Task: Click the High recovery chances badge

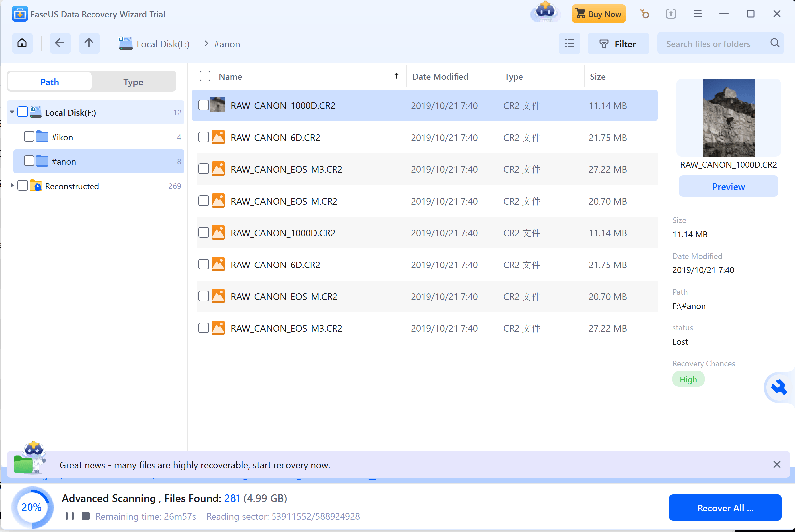Action: (x=688, y=379)
